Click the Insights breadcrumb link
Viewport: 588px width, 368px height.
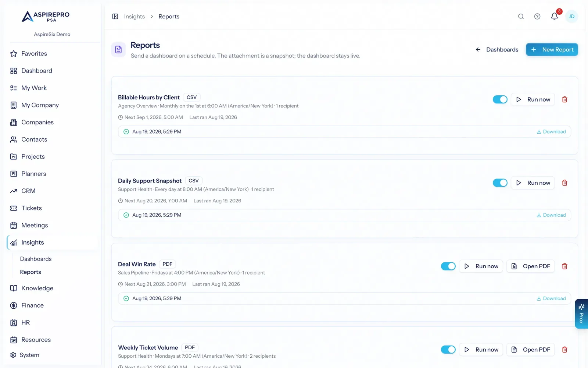point(135,17)
